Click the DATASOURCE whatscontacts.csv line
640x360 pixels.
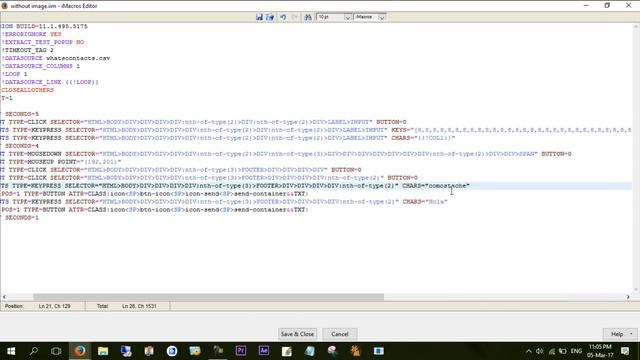tap(56, 58)
